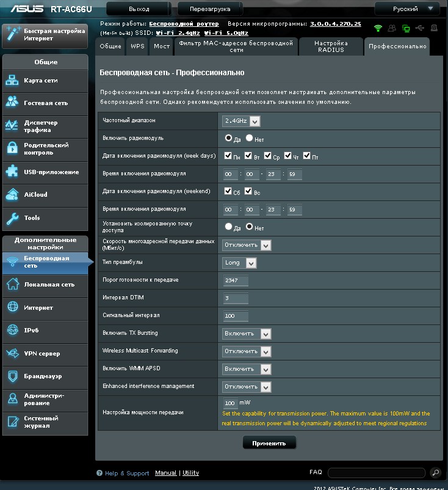
Task: Click the firmware version 3.0.0.4.270.25 link
Action: click(335, 24)
